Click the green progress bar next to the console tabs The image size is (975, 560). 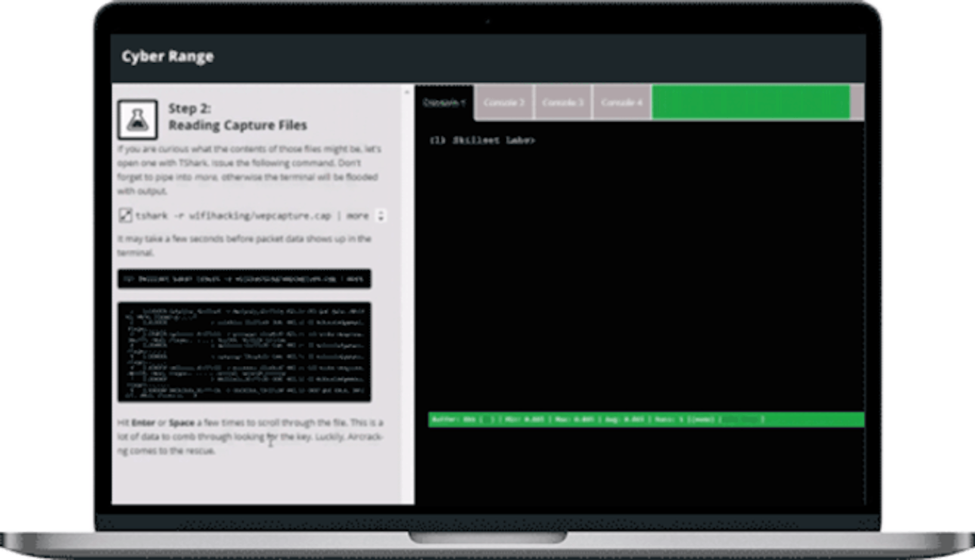coord(751,103)
